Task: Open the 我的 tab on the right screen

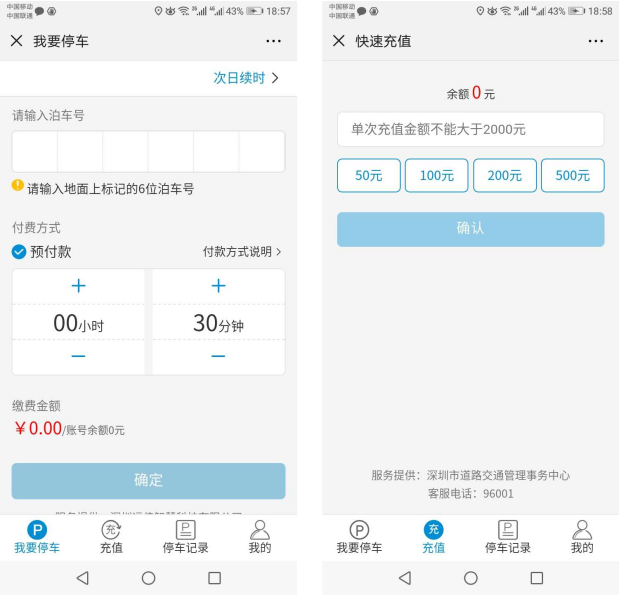Action: (x=582, y=537)
